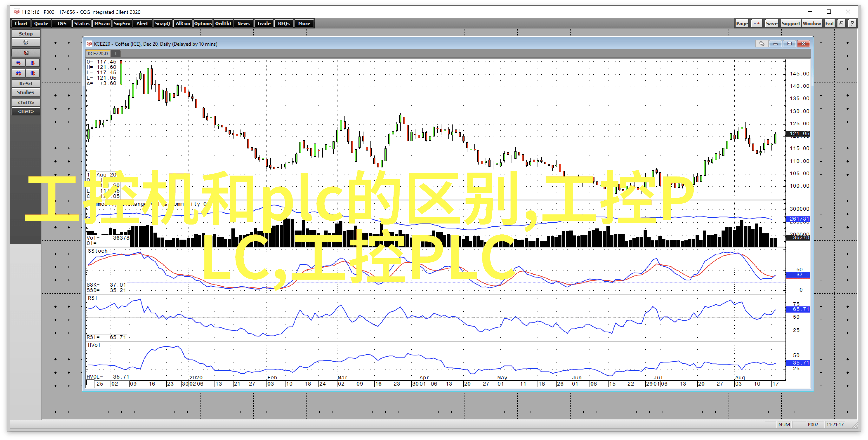The height and width of the screenshot is (440, 868).
Task: Click the Trade toolbar button
Action: pos(263,23)
